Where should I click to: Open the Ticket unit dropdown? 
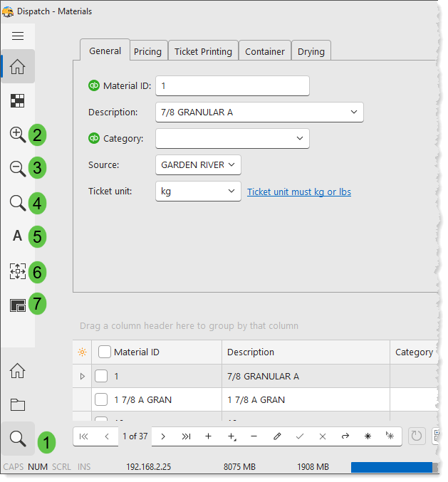pos(231,192)
